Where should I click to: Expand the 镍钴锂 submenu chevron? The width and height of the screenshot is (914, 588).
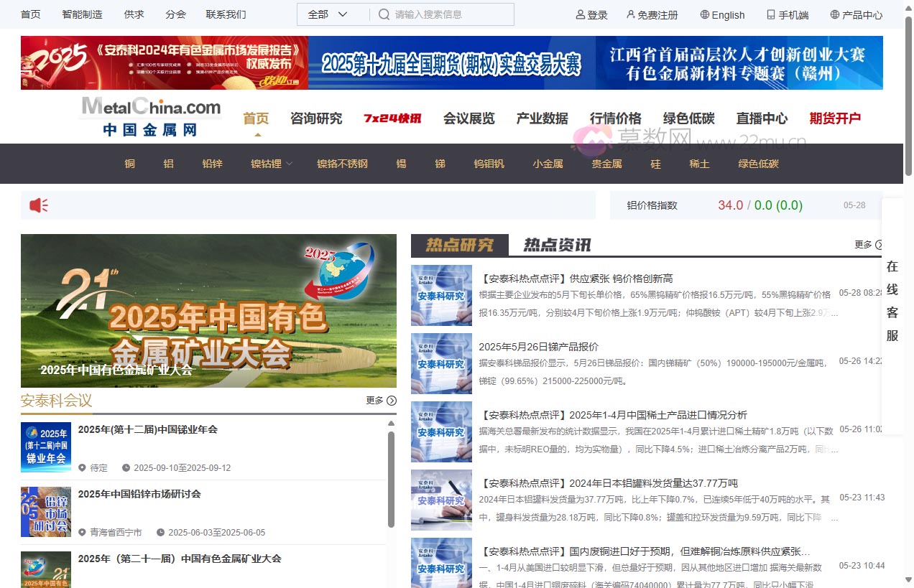[x=290, y=164]
